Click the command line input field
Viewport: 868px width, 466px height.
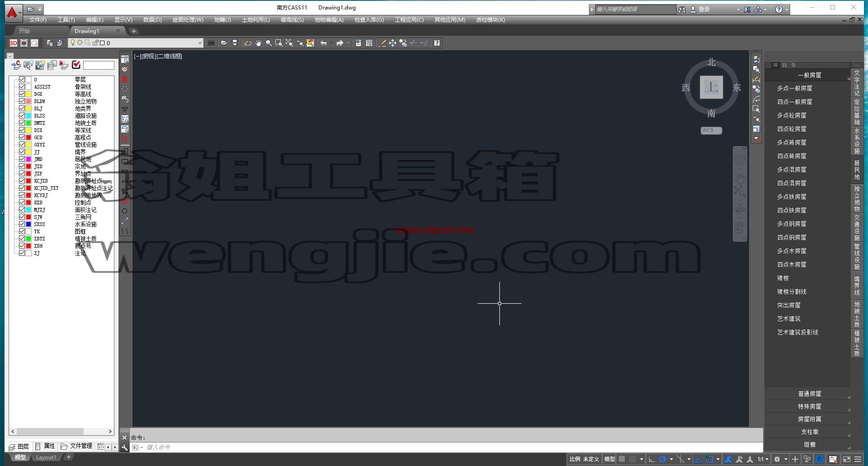coord(452,447)
